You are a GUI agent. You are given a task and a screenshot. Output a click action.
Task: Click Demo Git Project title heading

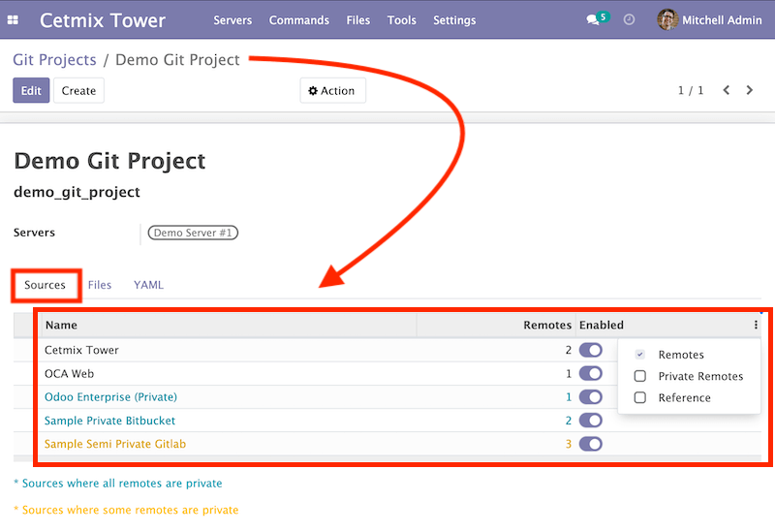(x=109, y=161)
